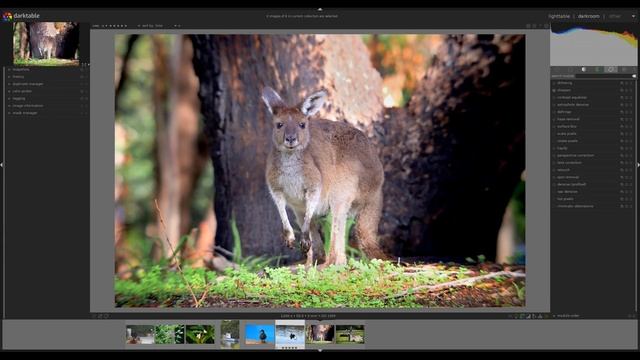Turn on the lens correction module
This screenshot has width=640, height=360.
(x=554, y=163)
